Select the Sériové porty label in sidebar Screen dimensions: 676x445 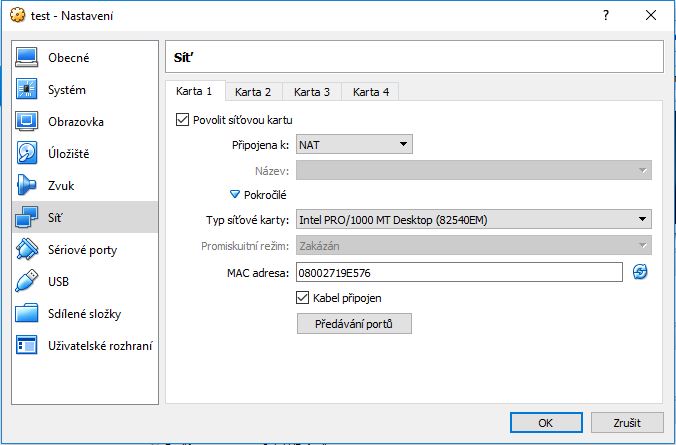82,250
